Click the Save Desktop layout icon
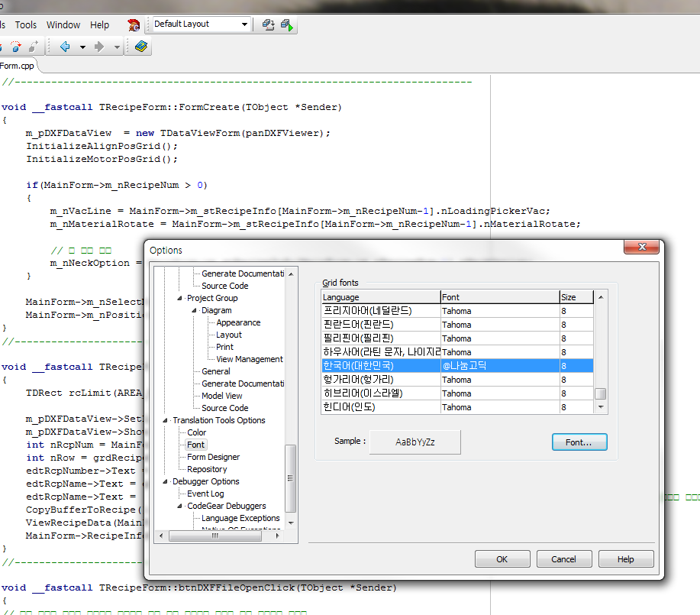The height and width of the screenshot is (615, 700). click(269, 24)
